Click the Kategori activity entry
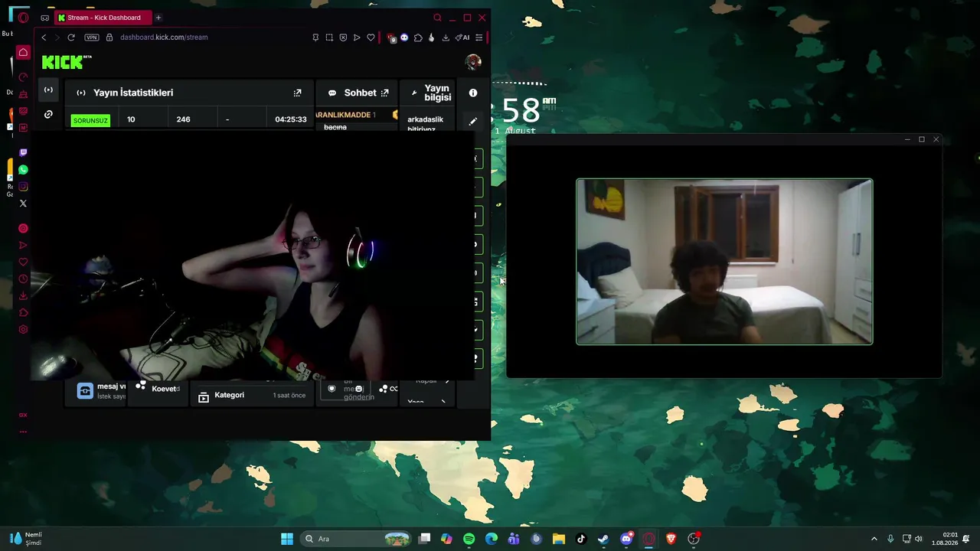980x551 pixels. coord(252,395)
